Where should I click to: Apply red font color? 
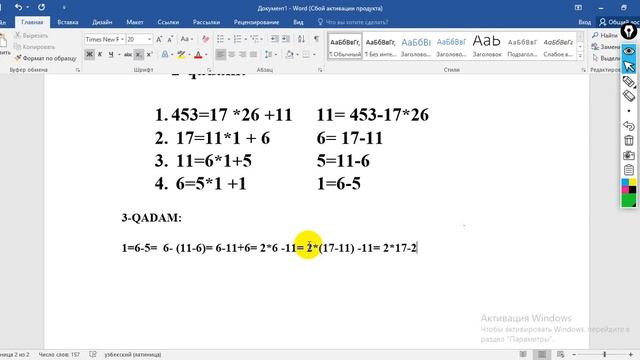point(198,54)
